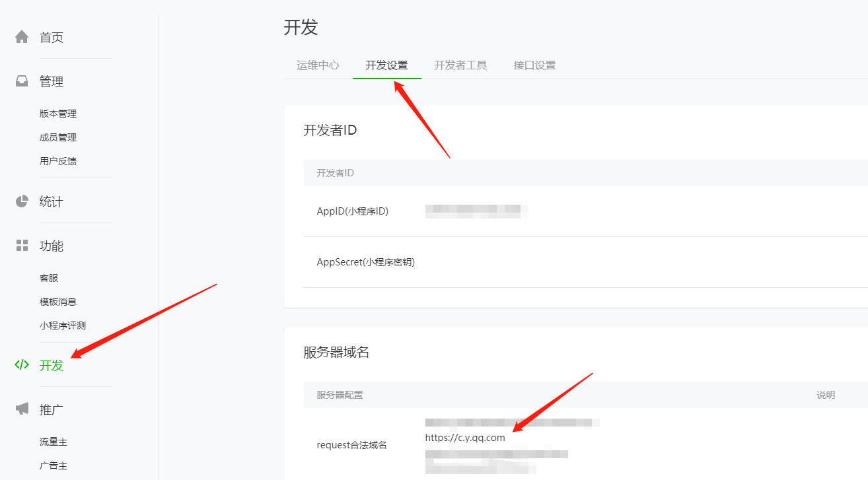
Task: Select 推广 in the sidebar
Action: point(52,410)
